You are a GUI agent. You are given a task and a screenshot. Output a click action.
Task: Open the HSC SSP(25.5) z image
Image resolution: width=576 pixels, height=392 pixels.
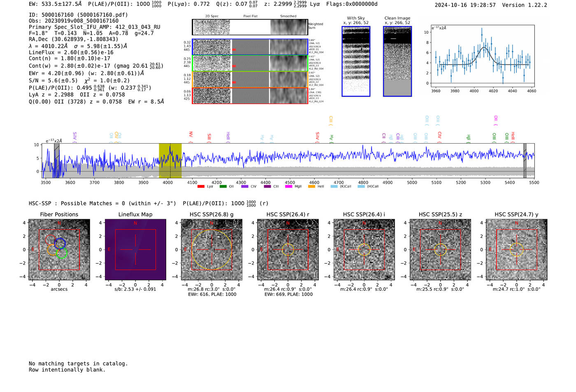(440, 250)
